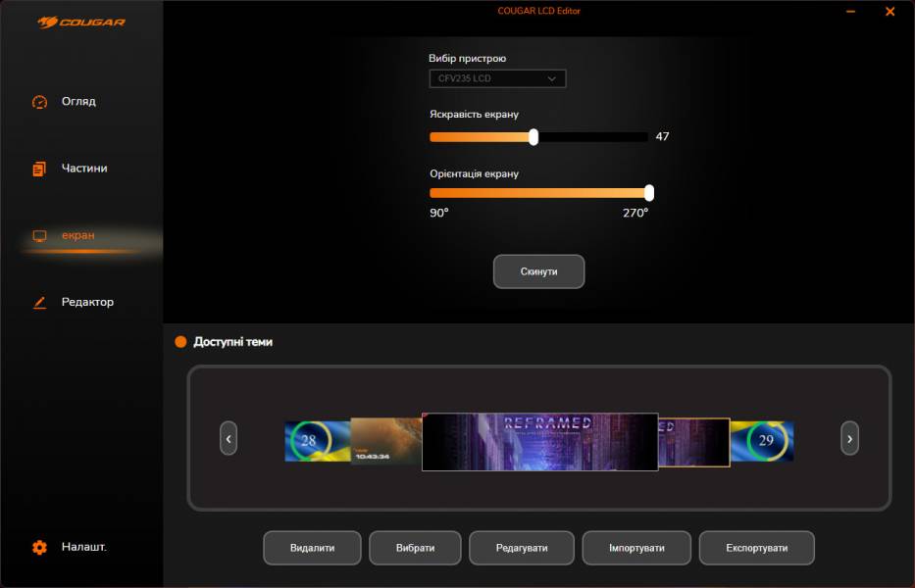Screen dimensions: 915x588
Task: Click the screen orientation slider handle
Action: click(x=648, y=193)
